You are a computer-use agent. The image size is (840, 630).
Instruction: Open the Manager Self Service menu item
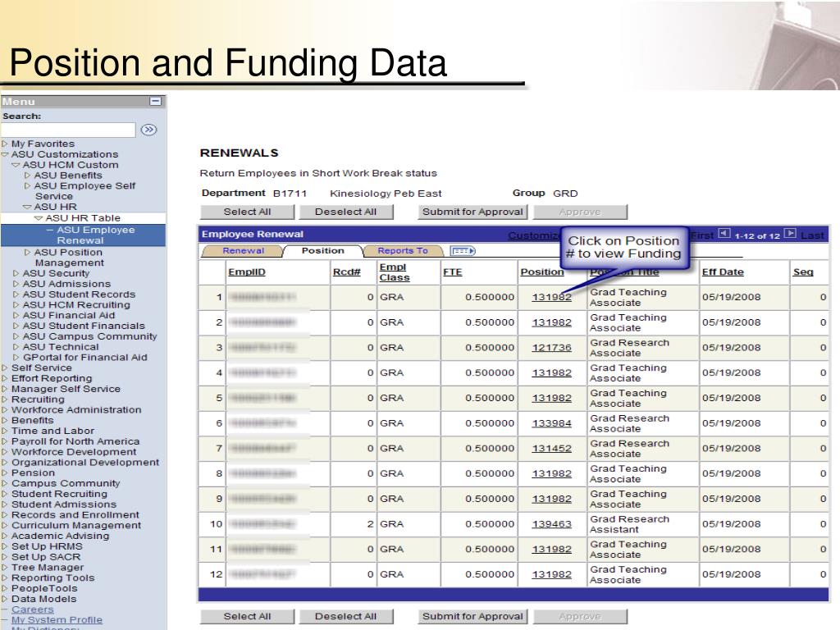pos(66,389)
